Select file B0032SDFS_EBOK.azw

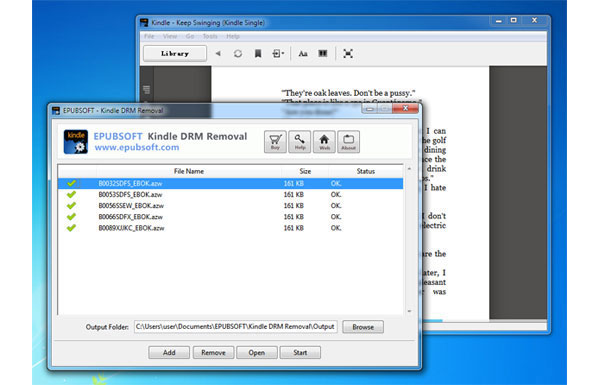[x=230, y=183]
